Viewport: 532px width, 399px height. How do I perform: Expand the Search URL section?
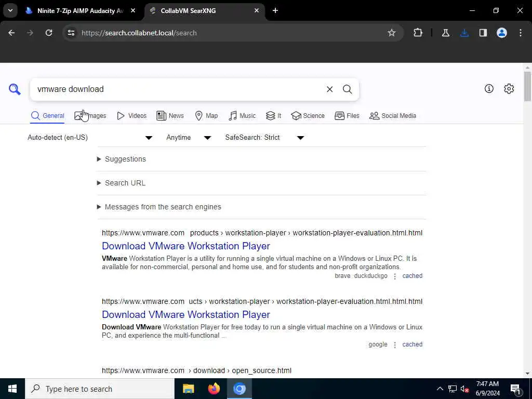click(121, 183)
